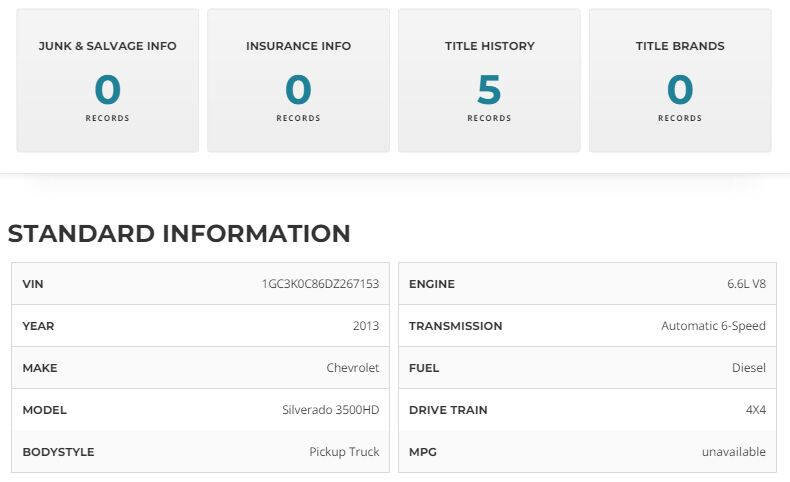Click the VIN number 1GC3K0C86DZ267153
Image resolution: width=790 pixels, height=482 pixels.
tap(320, 284)
